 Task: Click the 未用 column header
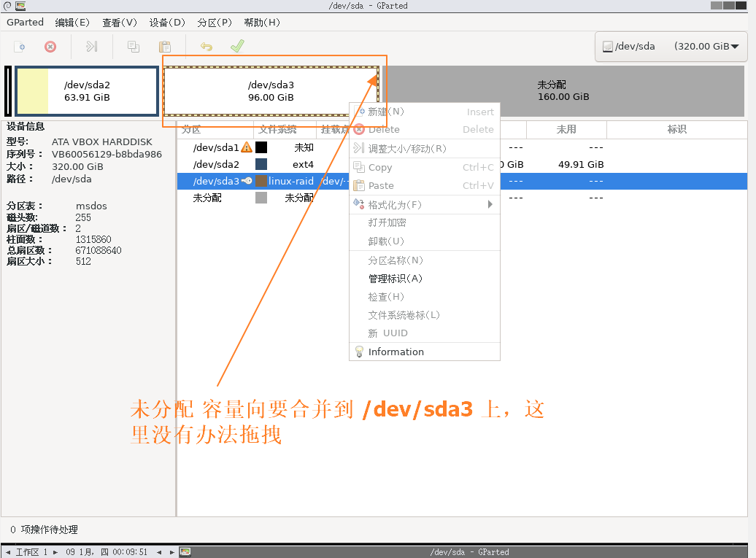coord(566,130)
